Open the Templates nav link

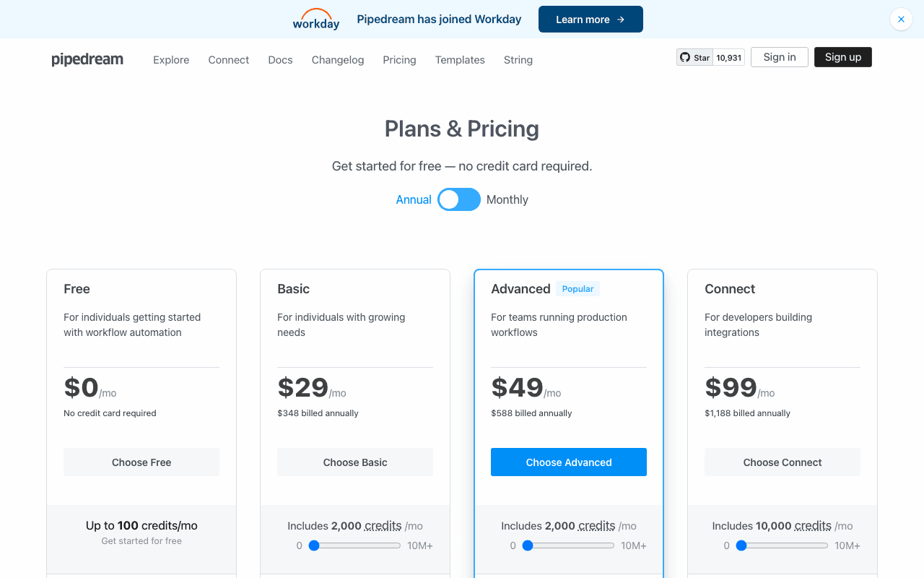(460, 60)
